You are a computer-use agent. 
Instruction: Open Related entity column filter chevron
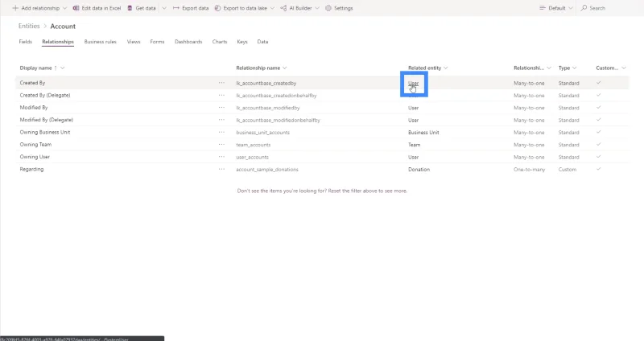[446, 68]
